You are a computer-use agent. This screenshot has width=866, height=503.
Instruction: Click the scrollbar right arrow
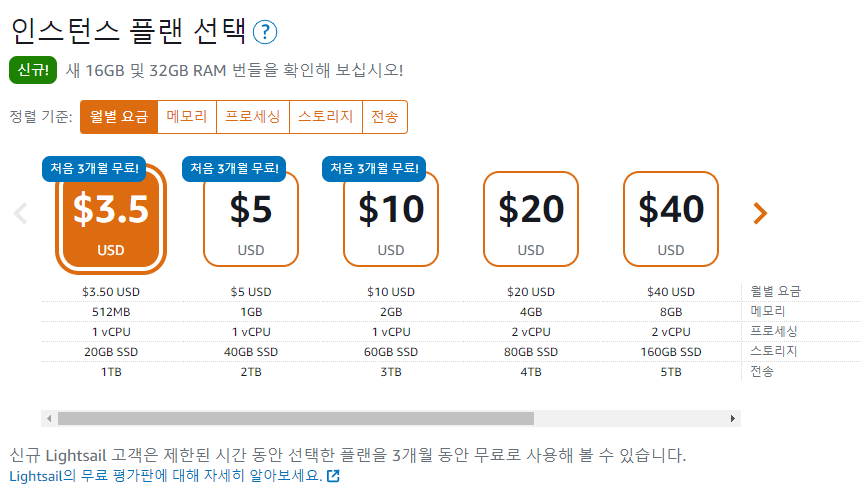click(734, 418)
